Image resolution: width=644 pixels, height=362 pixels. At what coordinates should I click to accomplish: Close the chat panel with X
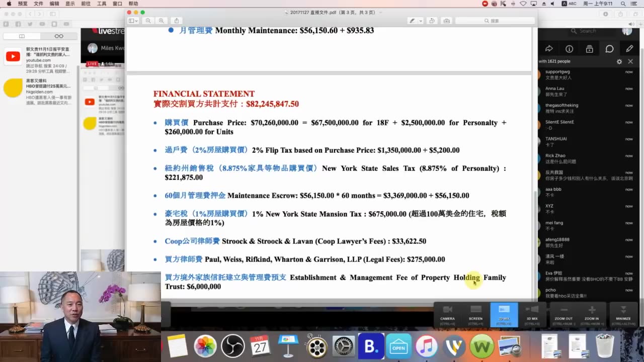click(x=630, y=61)
